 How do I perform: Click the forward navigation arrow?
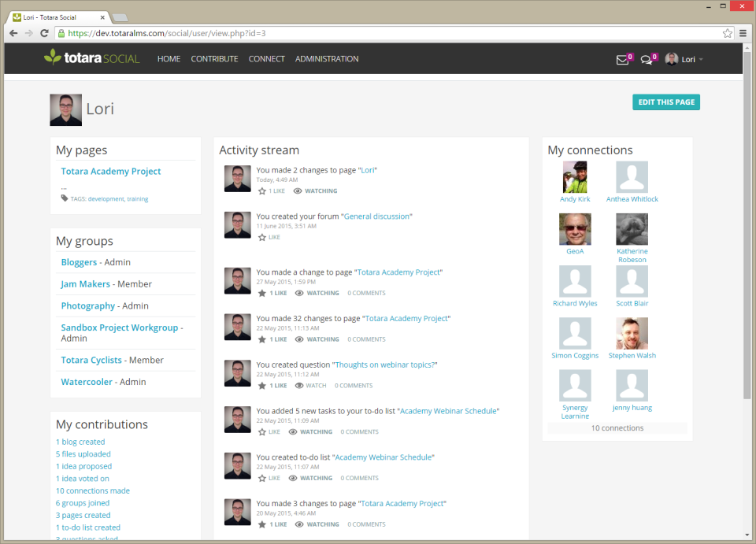29,33
